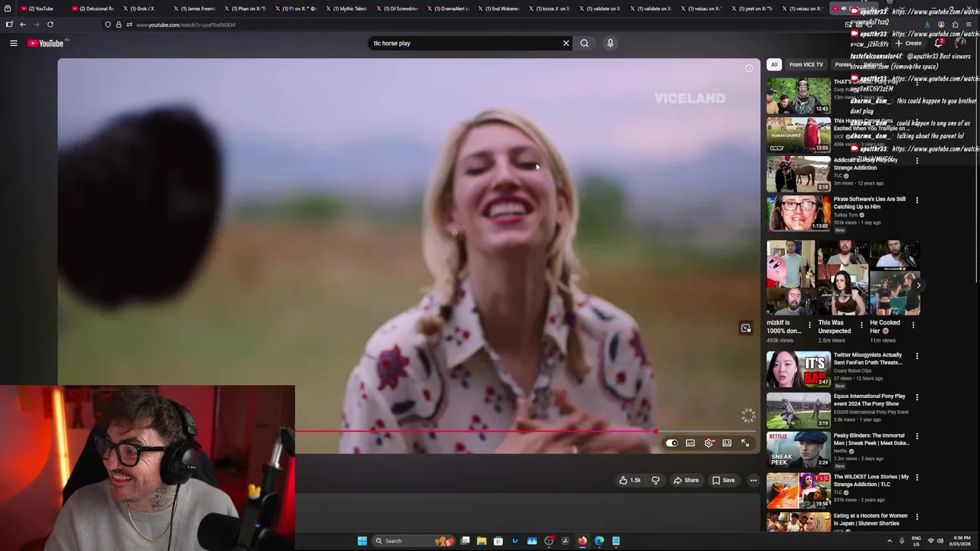The width and height of the screenshot is (980, 551).
Task: Click the video info card icon
Action: click(749, 69)
